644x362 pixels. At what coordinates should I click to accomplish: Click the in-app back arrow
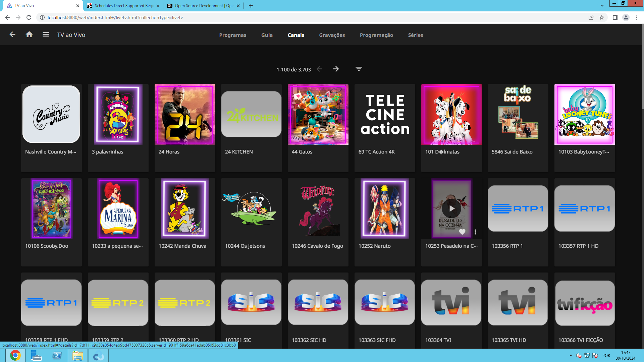[12, 35]
